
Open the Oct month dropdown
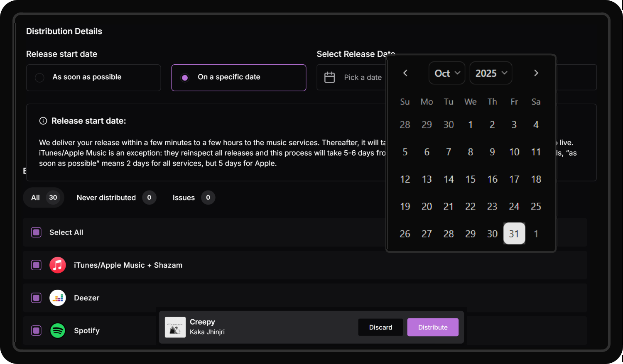click(447, 73)
